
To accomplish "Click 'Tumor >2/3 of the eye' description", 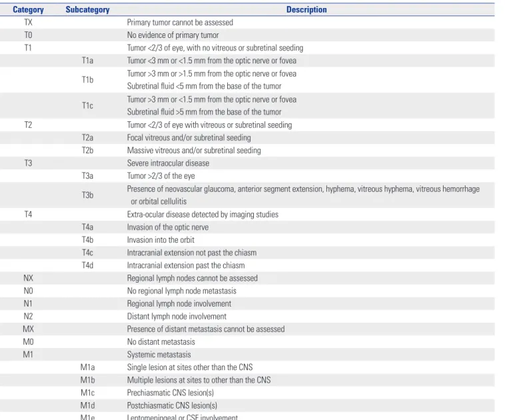I will click(161, 176).
